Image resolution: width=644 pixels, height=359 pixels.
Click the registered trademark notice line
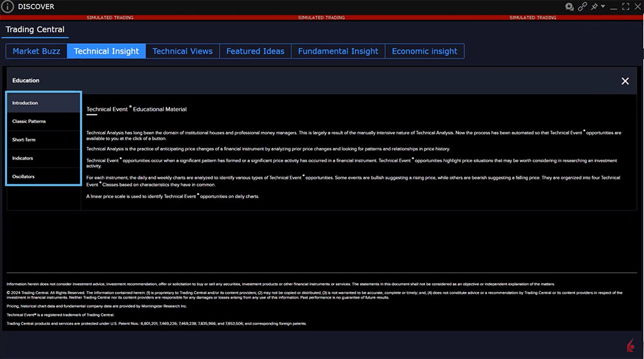point(61,315)
